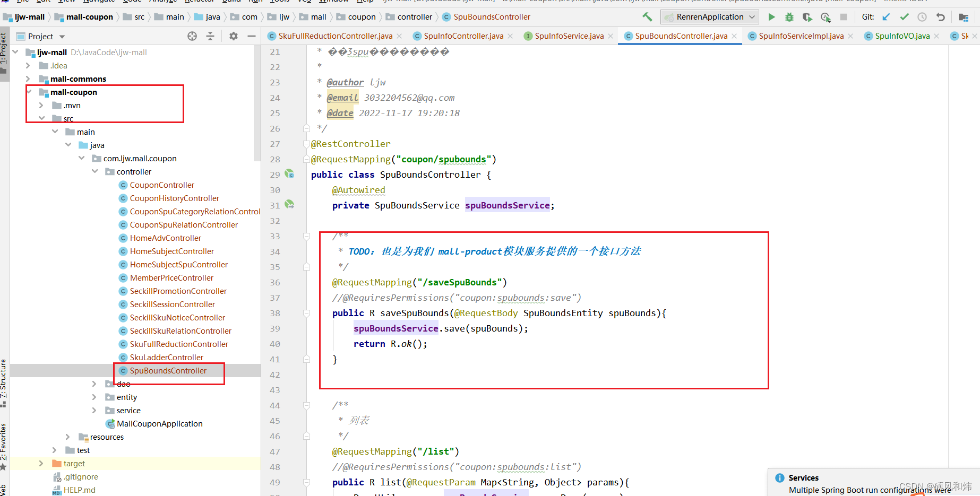This screenshot has height=496, width=980.
Task: Run the RenrenApplication configuration
Action: click(x=771, y=17)
